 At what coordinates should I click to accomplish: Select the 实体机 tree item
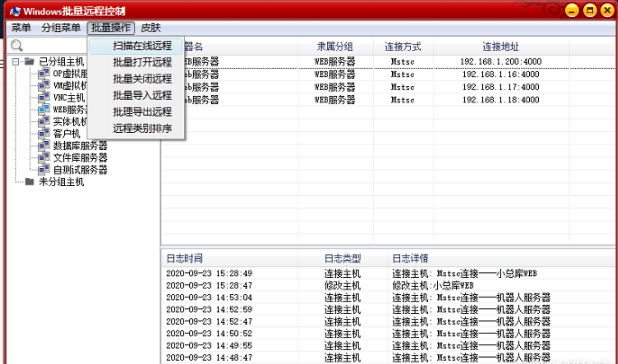70,122
